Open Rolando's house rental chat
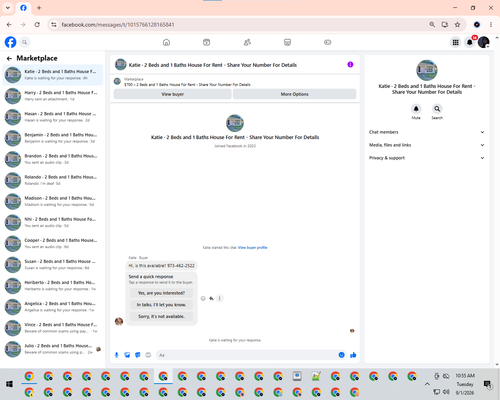 [x=53, y=180]
